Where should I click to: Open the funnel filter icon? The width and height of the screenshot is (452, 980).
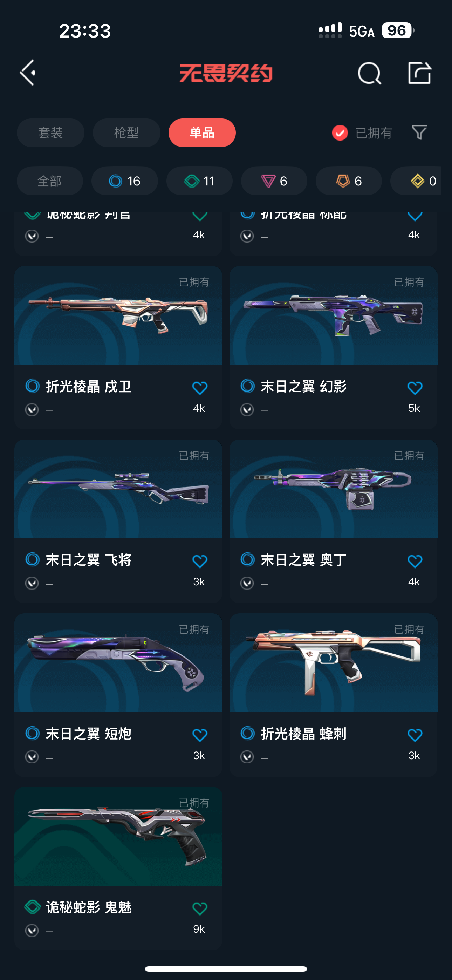419,132
